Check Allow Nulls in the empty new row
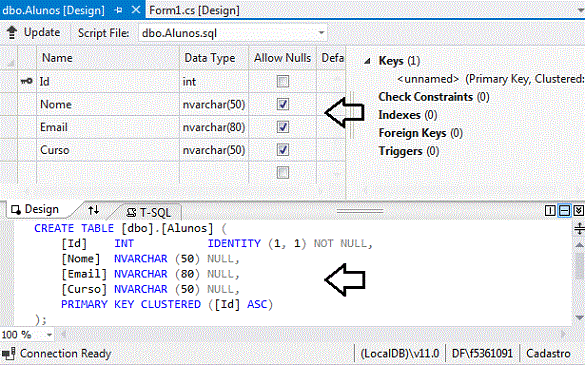Image resolution: width=585 pixels, height=365 pixels. pos(283,172)
